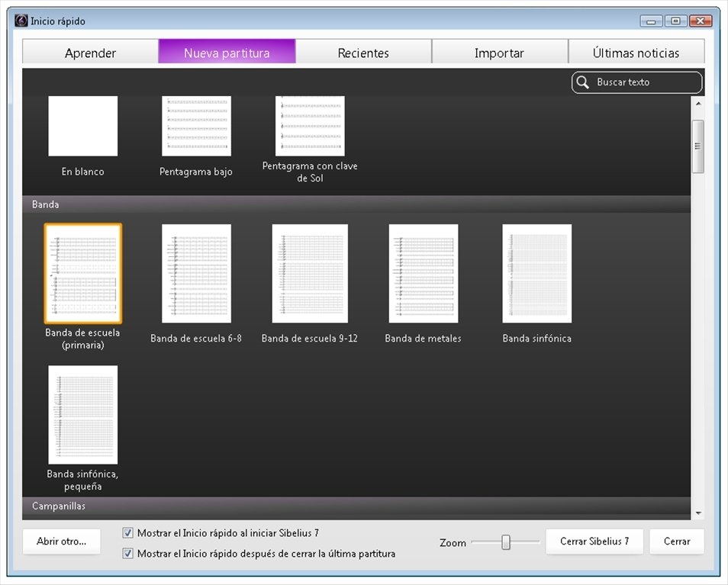
Task: Click the Sibelius app icon in title bar
Action: click(x=21, y=21)
